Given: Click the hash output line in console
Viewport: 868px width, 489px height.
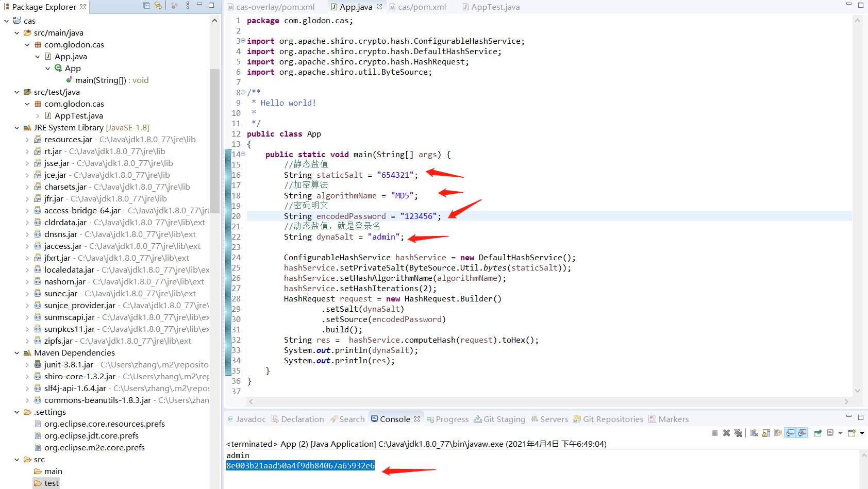Looking at the screenshot, I should 301,465.
